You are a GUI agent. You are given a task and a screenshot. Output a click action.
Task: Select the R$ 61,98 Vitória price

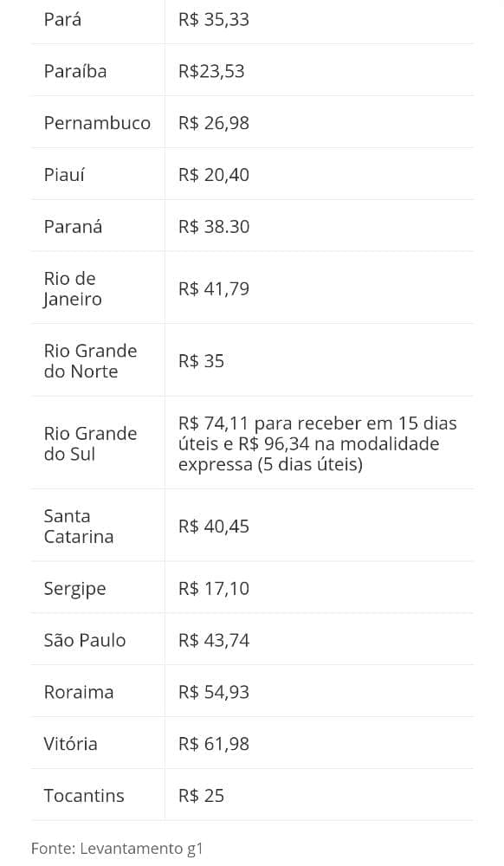tap(214, 743)
